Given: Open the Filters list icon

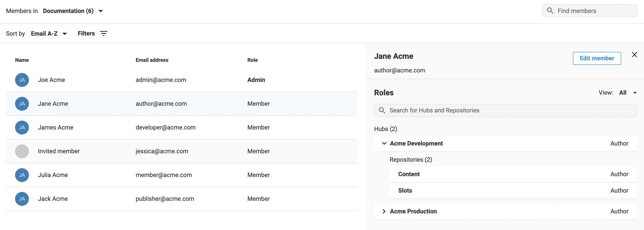Looking at the screenshot, I should [104, 33].
